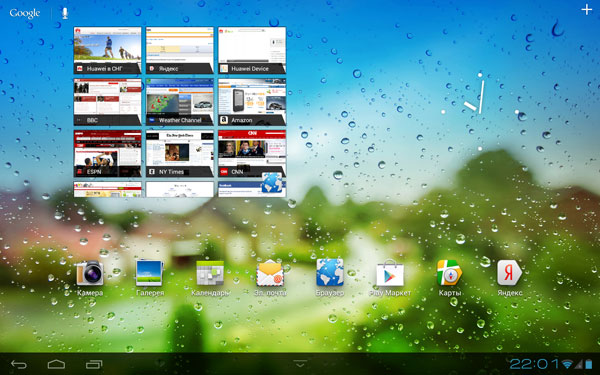Tap the Wi-Fi status icon
Viewport: 600px width, 375px height.
(567, 364)
